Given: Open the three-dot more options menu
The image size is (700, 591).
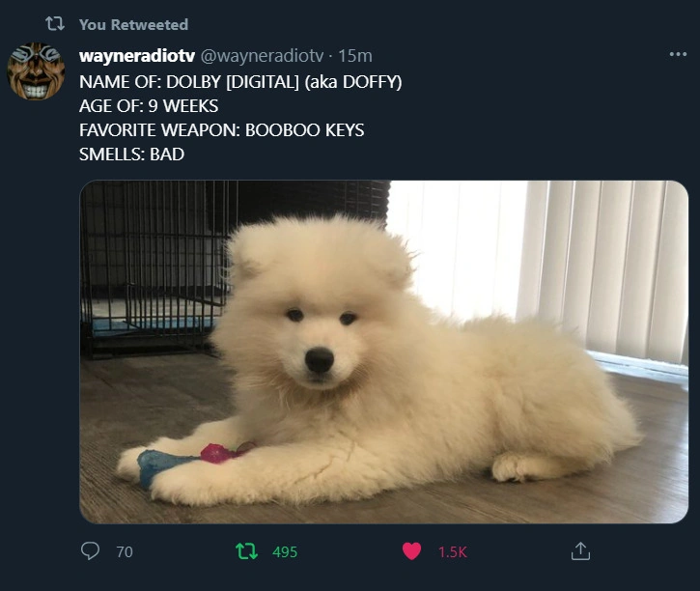Looking at the screenshot, I should (678, 54).
